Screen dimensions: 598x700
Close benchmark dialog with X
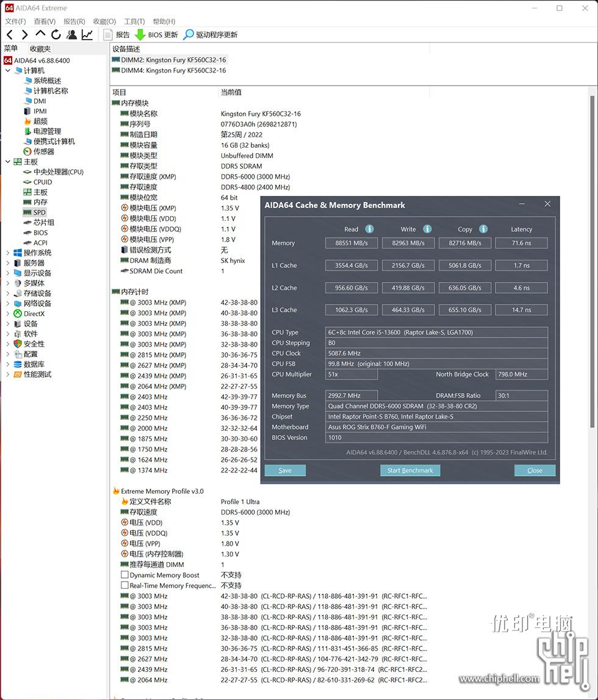pyautogui.click(x=547, y=204)
